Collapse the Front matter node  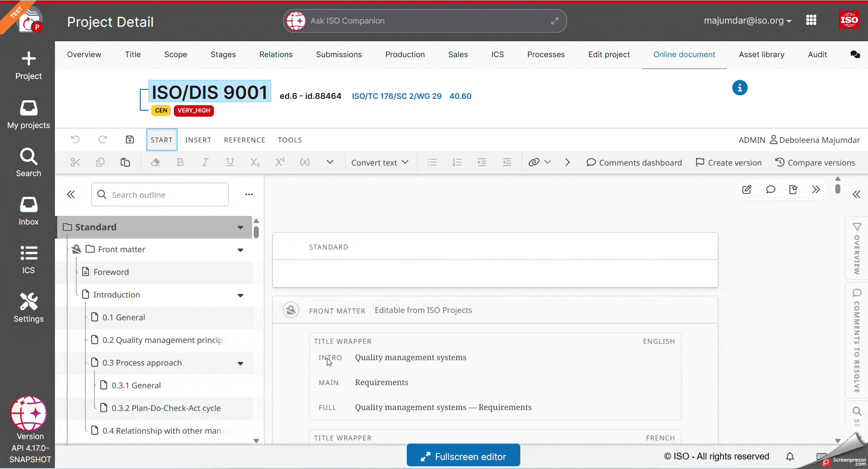(241, 250)
